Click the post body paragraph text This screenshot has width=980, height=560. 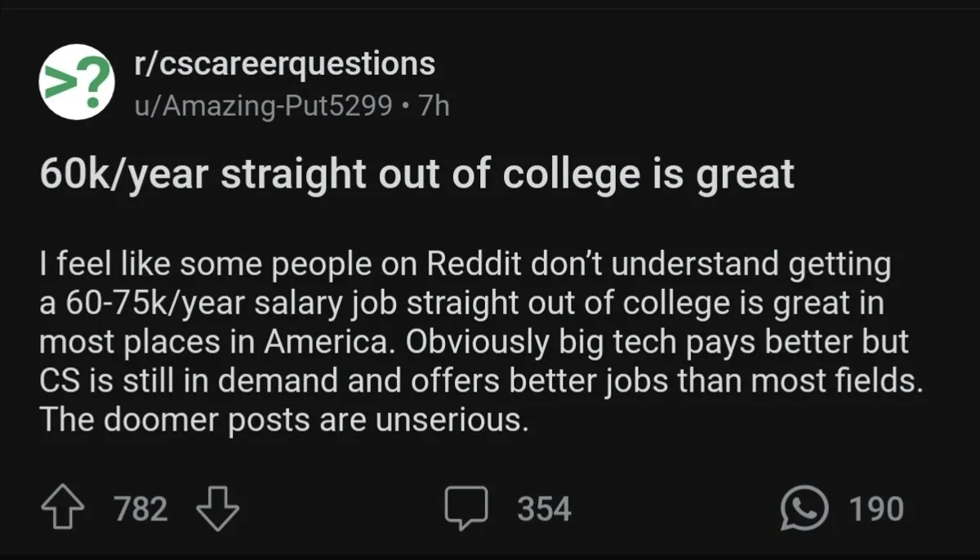click(x=474, y=343)
